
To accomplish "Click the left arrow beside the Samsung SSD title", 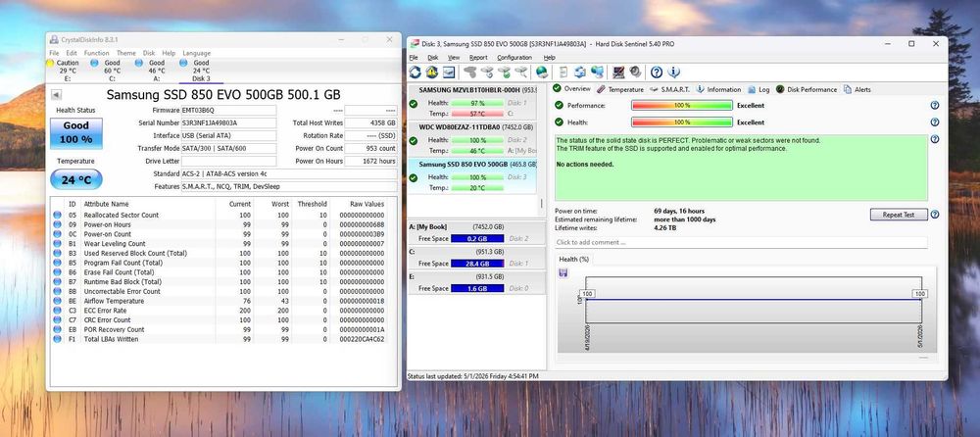I will coord(56,95).
